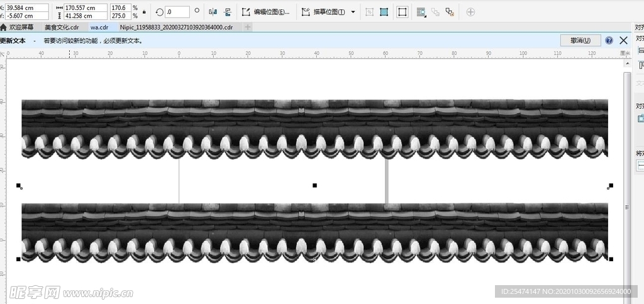Image resolution: width=644 pixels, height=304 pixels.
Task: Expand the trace bitmap dropdown arrow
Action: point(353,12)
